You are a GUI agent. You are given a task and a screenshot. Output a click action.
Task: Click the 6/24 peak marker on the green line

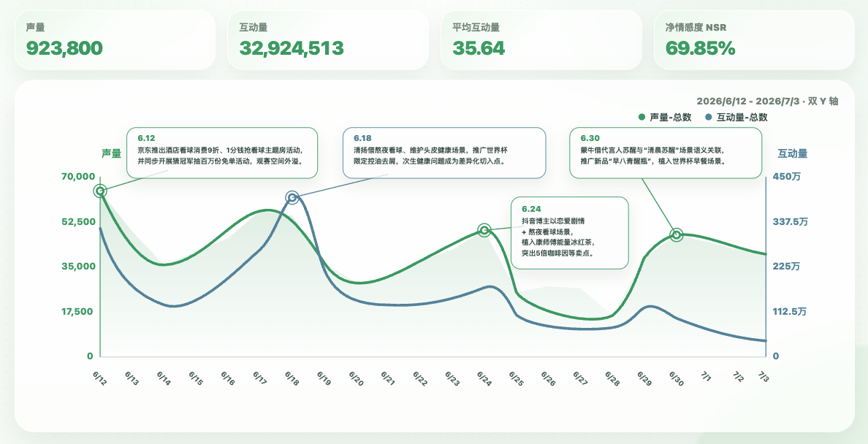(484, 230)
